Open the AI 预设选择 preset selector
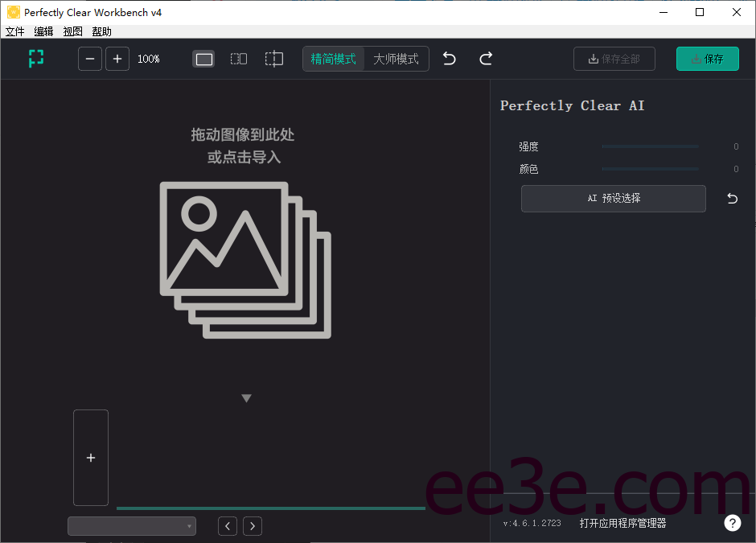This screenshot has height=543, width=756. pos(613,198)
